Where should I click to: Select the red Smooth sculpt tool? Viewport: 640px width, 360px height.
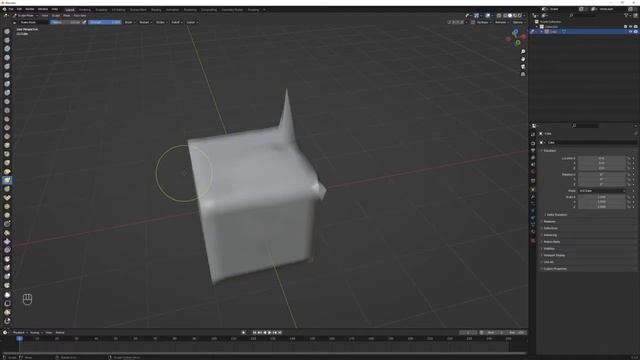(x=7, y=110)
